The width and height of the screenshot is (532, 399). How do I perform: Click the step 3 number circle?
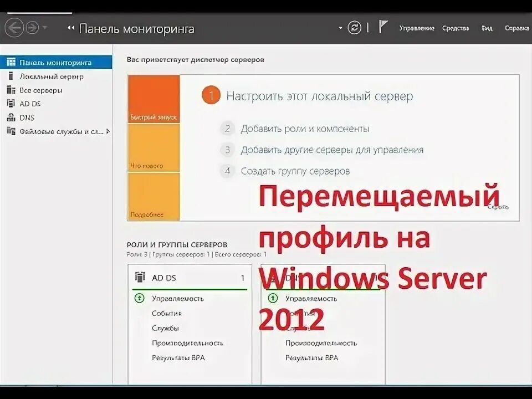[227, 150]
